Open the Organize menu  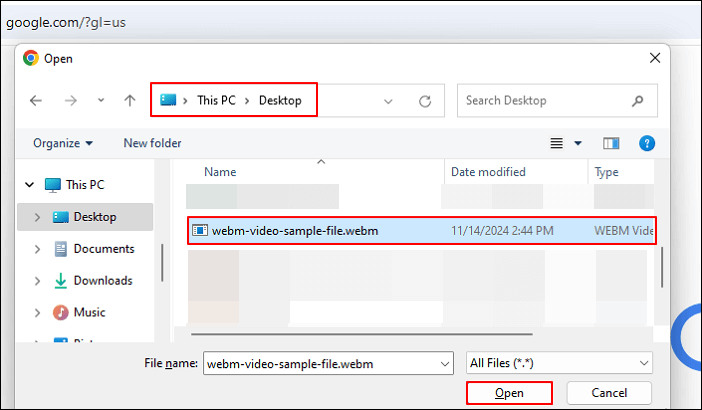coord(62,143)
